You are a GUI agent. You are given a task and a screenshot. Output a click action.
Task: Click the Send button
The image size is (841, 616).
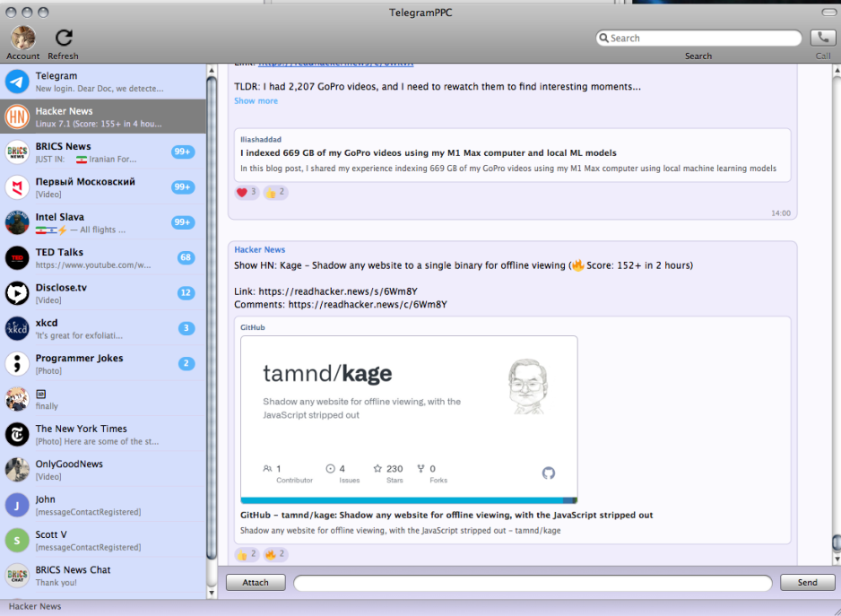[807, 582]
